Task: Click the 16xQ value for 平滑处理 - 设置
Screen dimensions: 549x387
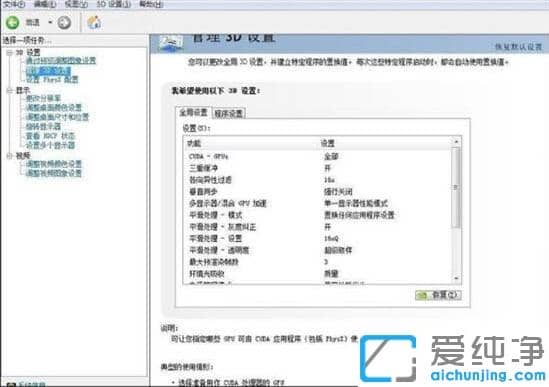Action: (331, 239)
